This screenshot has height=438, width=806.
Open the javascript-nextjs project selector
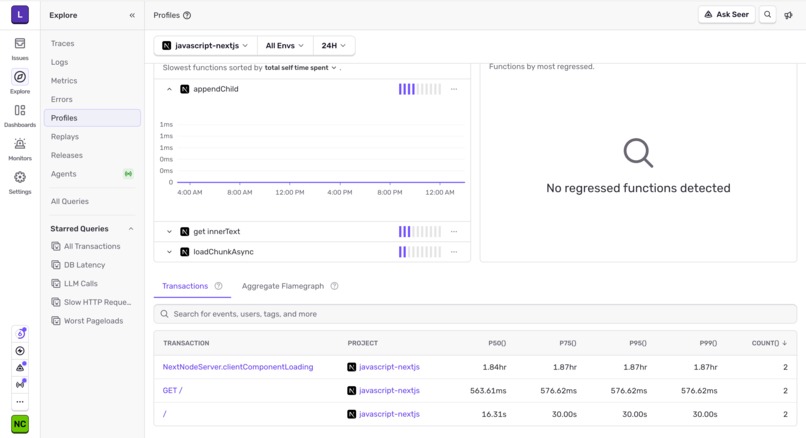pos(205,45)
